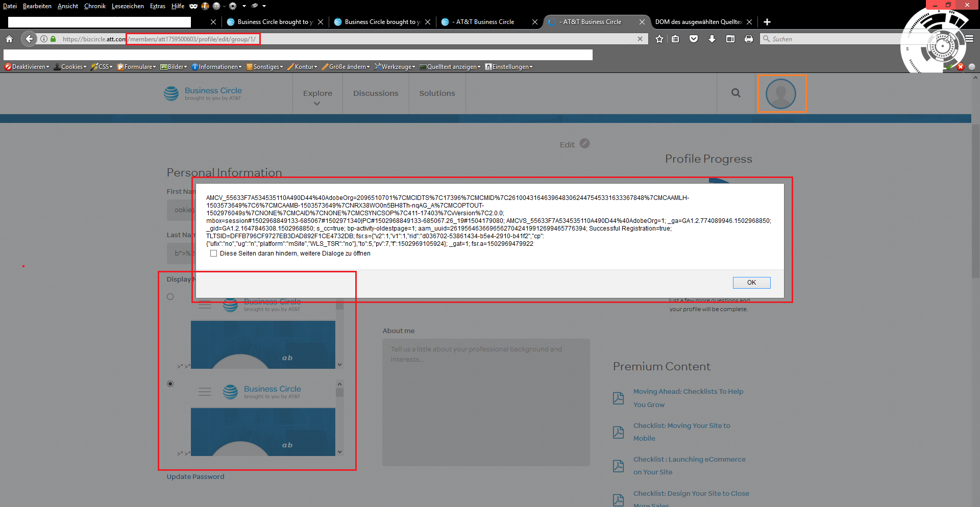Click the orange coin icon in the menu bar
The width and height of the screenshot is (980, 507).
coord(205,6)
